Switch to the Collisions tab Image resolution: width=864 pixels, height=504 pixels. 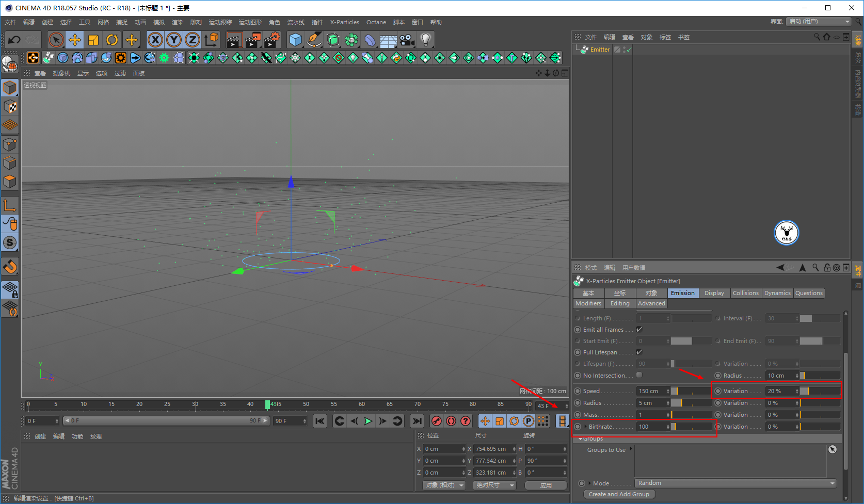tap(746, 293)
